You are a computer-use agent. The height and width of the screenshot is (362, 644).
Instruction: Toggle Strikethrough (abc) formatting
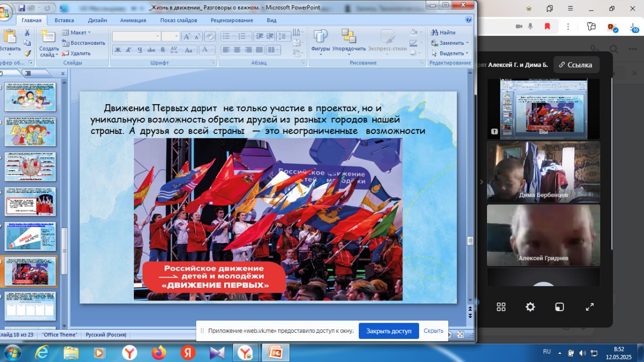[x=151, y=50]
